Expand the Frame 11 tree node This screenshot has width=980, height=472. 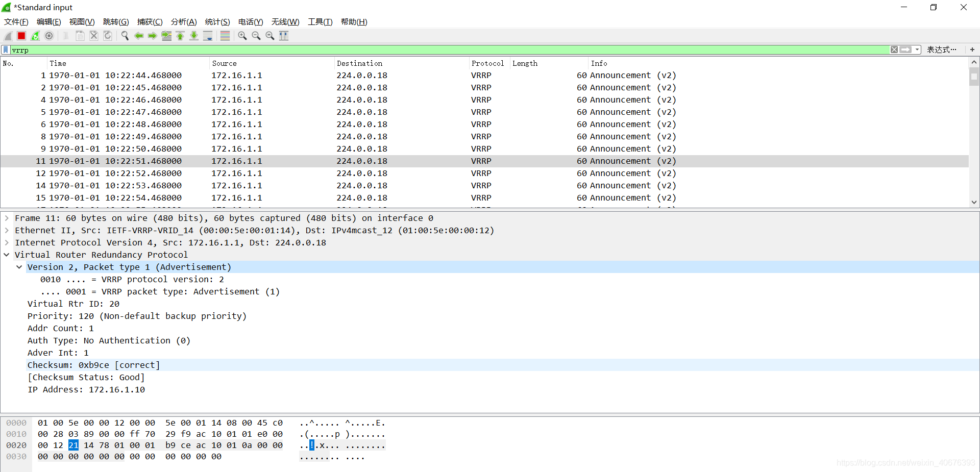point(7,218)
